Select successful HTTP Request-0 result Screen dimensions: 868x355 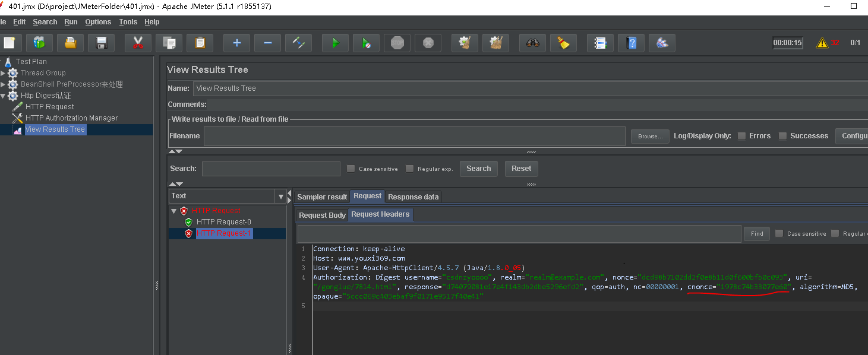click(x=224, y=222)
